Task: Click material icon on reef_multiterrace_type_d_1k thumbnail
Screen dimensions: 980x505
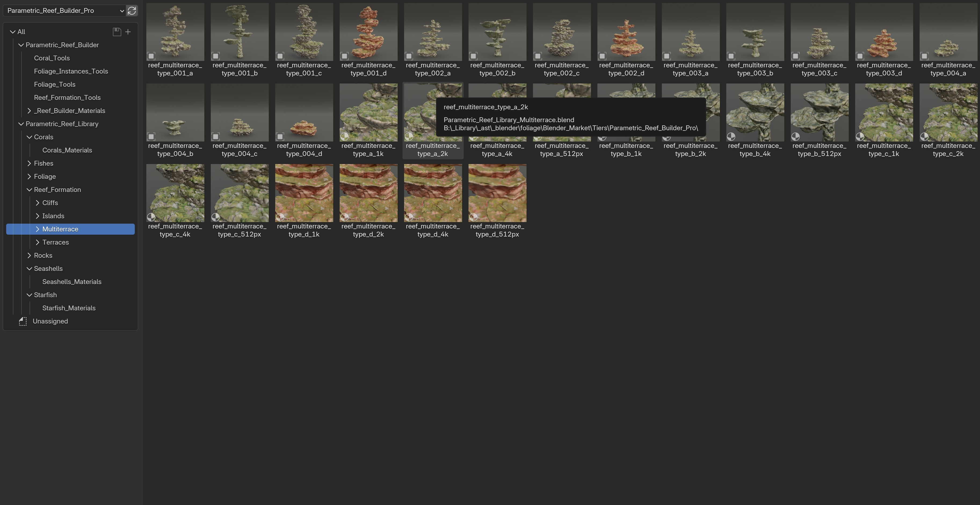Action: (280, 217)
